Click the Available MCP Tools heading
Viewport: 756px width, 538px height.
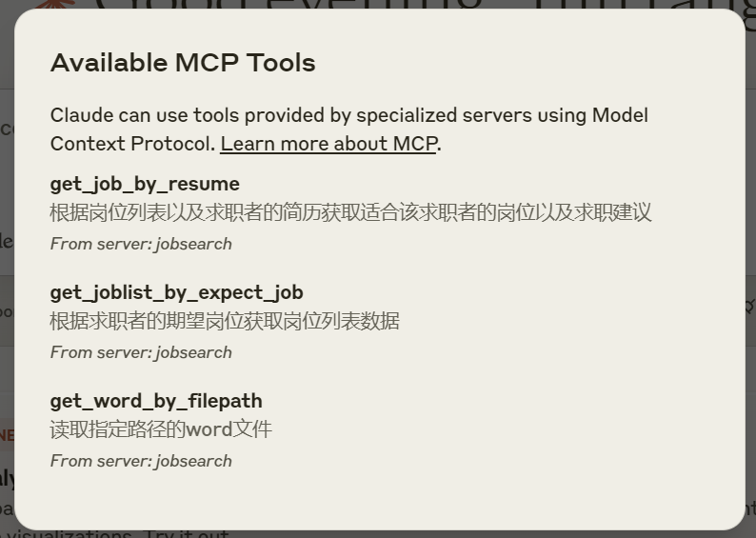tap(183, 63)
